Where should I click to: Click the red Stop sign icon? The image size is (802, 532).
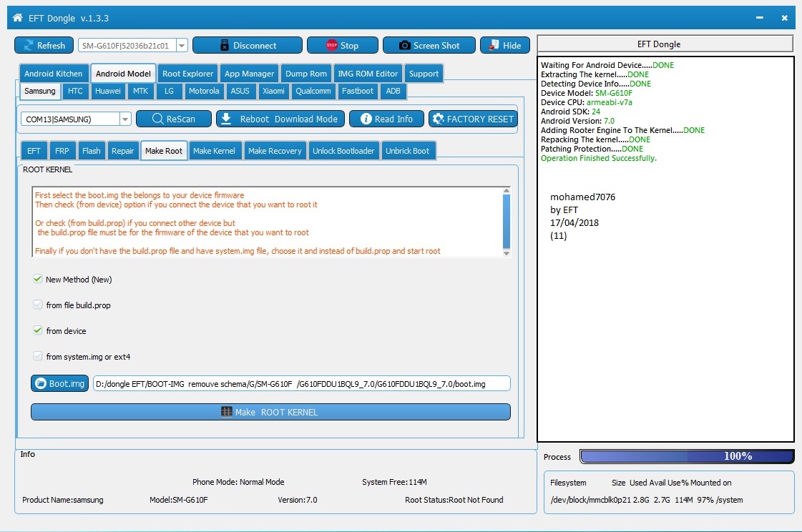[331, 46]
